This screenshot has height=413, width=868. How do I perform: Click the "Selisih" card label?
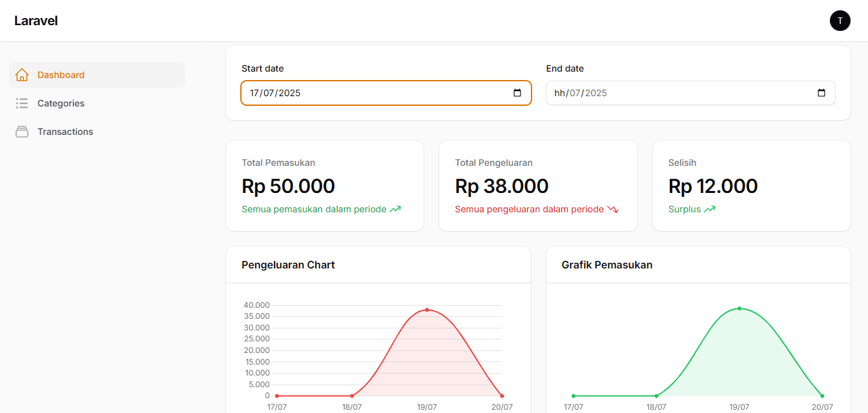(x=683, y=163)
